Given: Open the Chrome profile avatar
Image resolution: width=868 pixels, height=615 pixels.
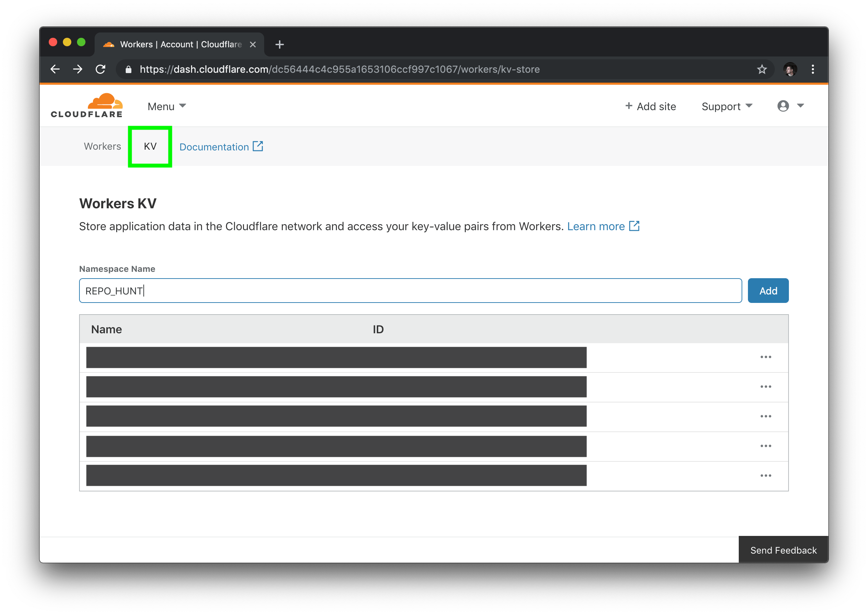Looking at the screenshot, I should [790, 69].
